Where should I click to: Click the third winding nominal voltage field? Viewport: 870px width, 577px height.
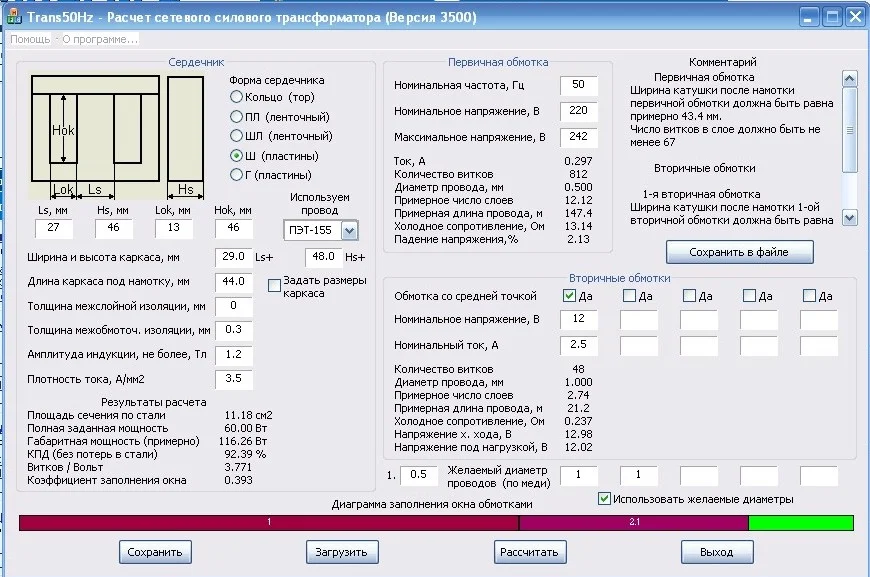(x=699, y=320)
